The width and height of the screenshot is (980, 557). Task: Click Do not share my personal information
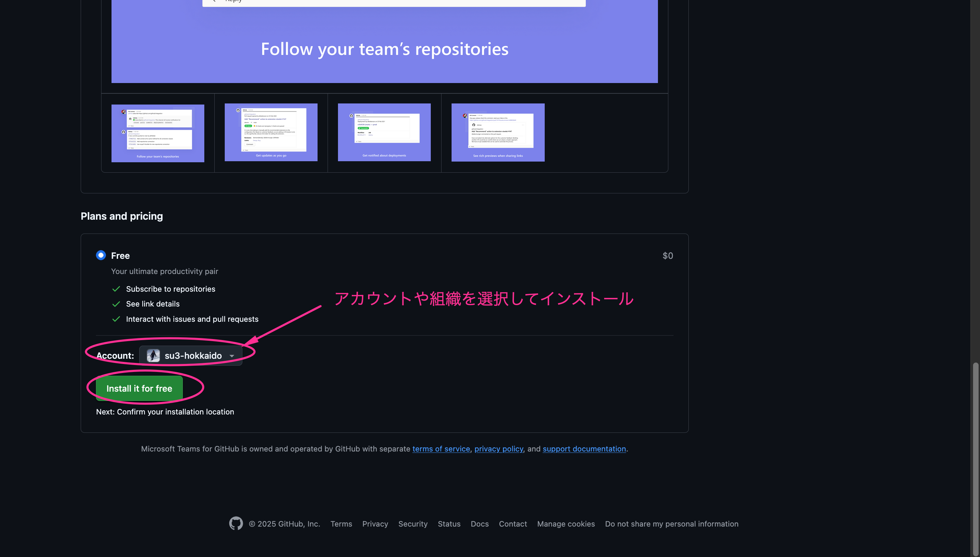pos(671,524)
